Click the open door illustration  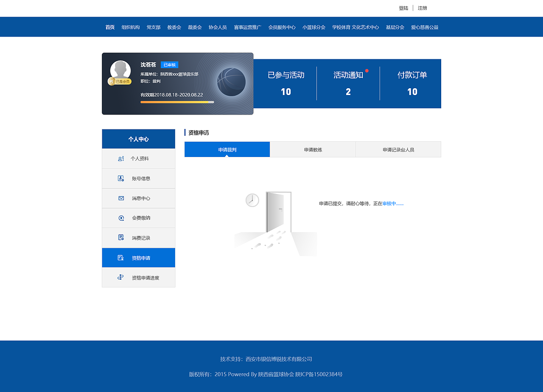click(279, 212)
